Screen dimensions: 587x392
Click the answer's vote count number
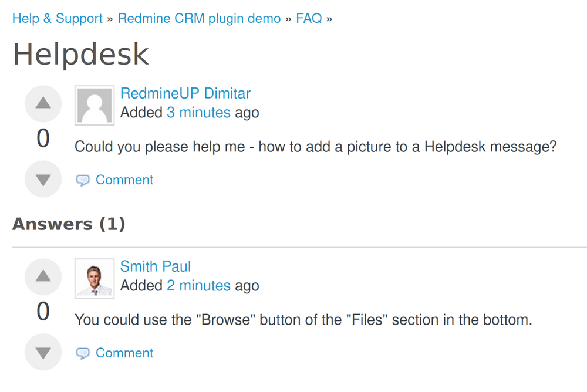click(43, 312)
